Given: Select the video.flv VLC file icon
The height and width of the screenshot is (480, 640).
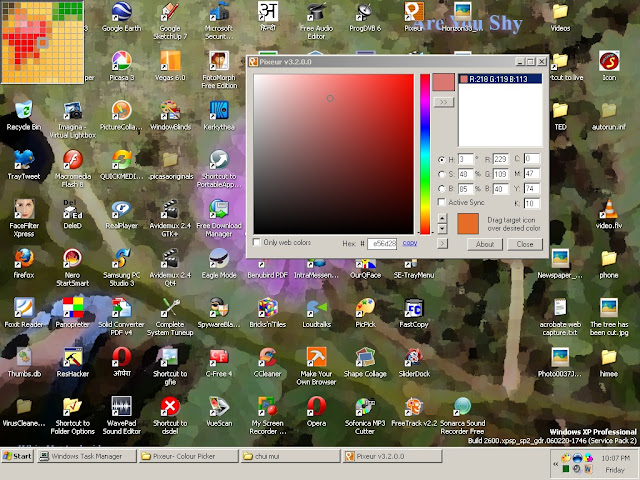Looking at the screenshot, I should pyautogui.click(x=609, y=215).
